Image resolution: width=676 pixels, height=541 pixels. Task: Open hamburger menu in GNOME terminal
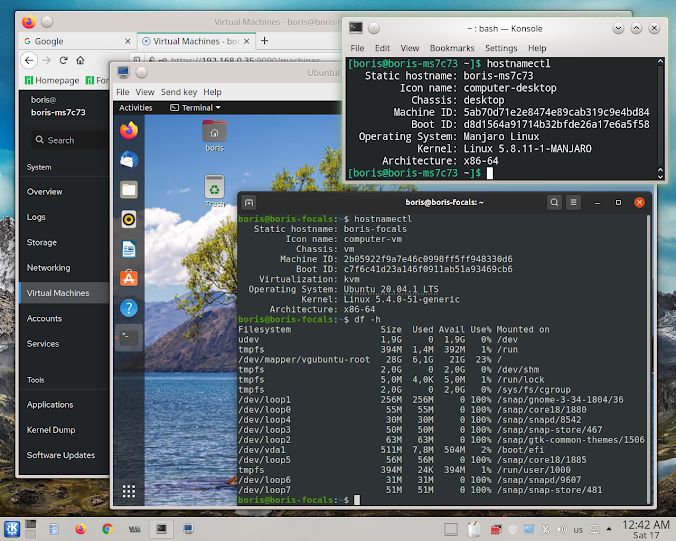tap(573, 202)
